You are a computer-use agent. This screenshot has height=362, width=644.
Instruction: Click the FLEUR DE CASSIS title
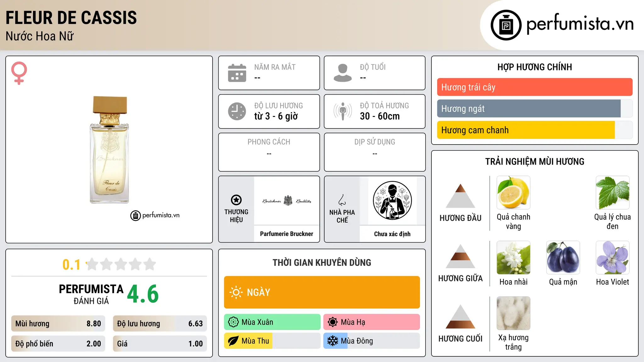71,18
